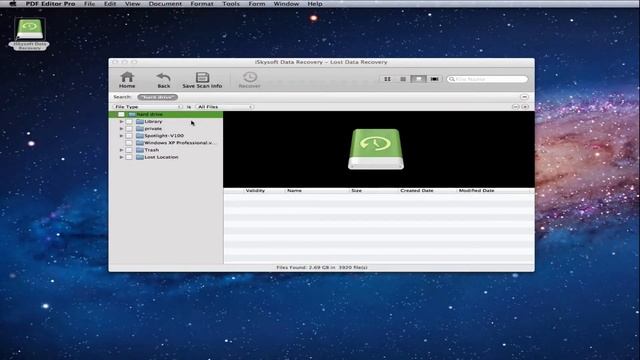The width and height of the screenshot is (640, 360).
Task: Click the Back arrow toolbar icon
Action: pyautogui.click(x=164, y=77)
